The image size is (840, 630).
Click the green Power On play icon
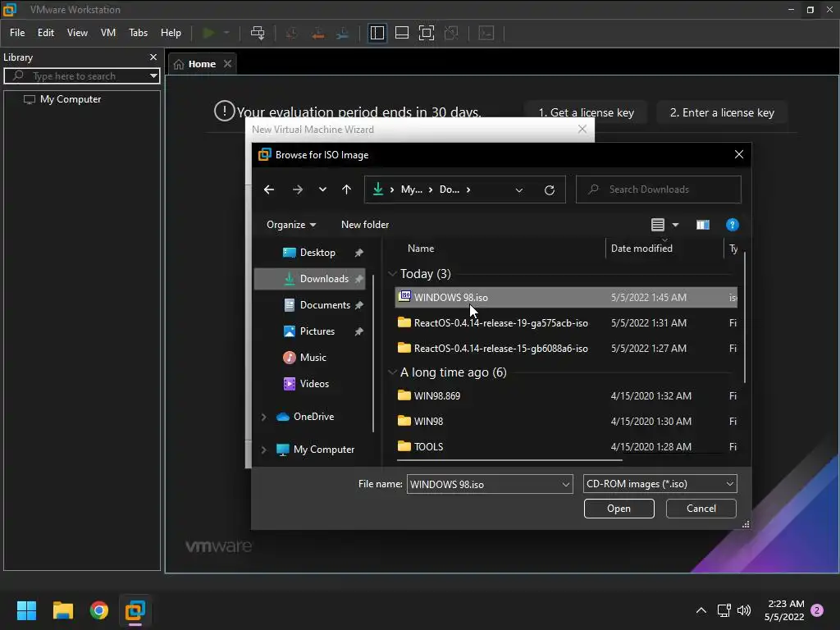coord(208,33)
